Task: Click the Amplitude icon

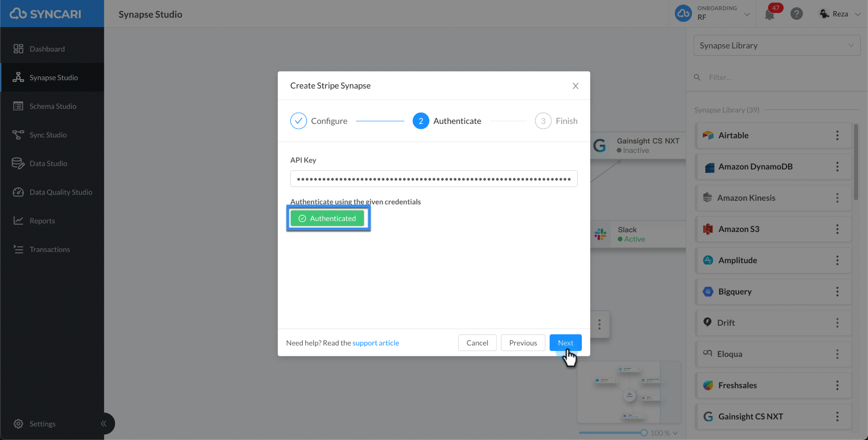Action: 708,260
